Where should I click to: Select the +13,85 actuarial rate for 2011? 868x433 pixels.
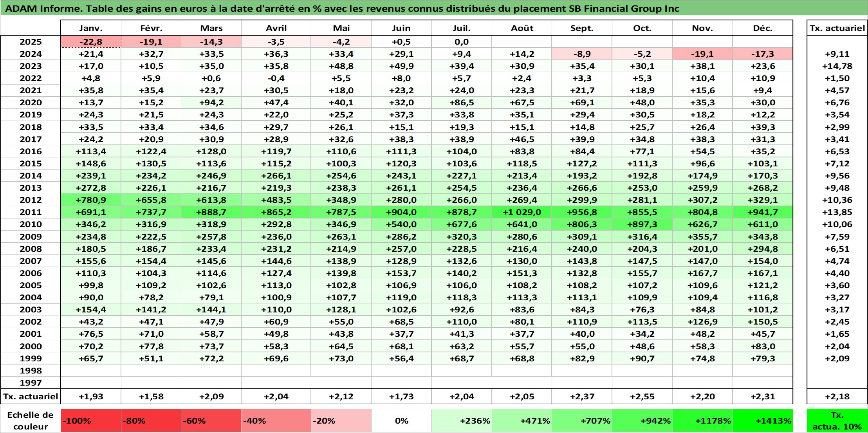837,212
